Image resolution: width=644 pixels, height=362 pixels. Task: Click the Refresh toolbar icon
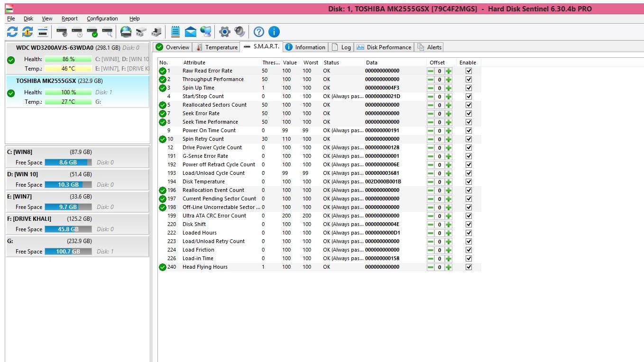click(x=12, y=32)
